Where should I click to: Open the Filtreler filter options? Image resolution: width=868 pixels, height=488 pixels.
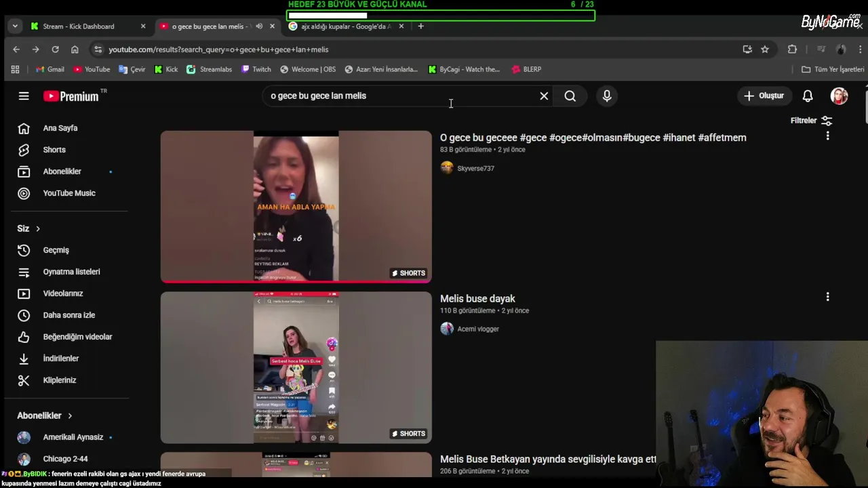811,121
